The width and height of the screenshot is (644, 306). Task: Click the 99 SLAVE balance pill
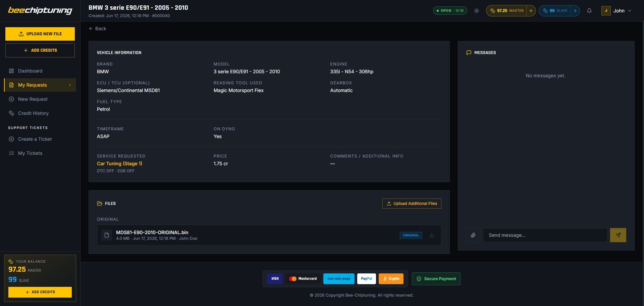555,11
